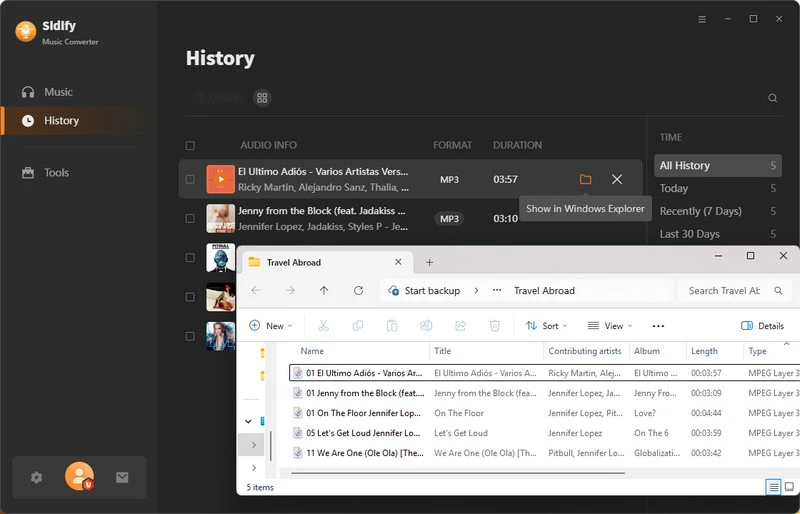
Task: Click the user profile avatar icon
Action: click(x=79, y=476)
